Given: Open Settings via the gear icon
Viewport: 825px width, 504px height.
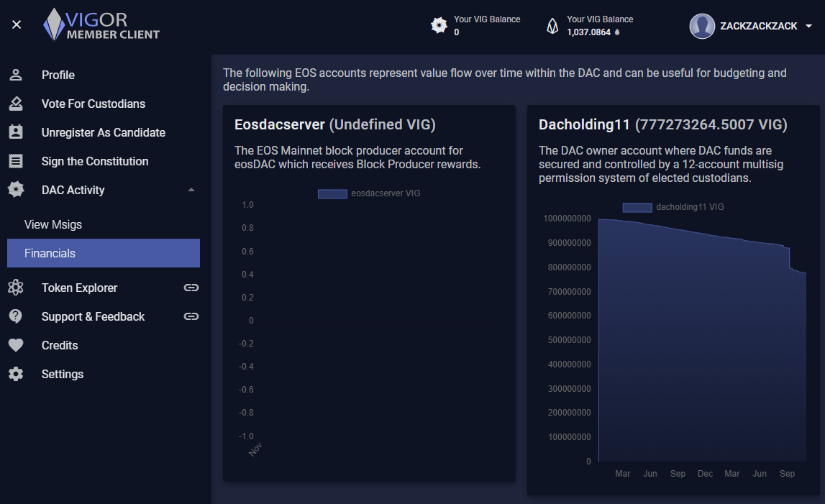Looking at the screenshot, I should pos(16,374).
